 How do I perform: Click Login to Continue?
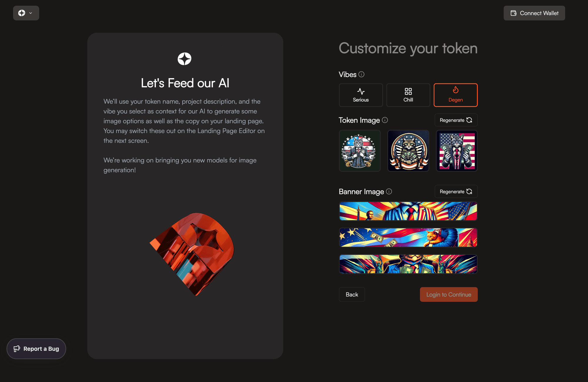click(449, 294)
